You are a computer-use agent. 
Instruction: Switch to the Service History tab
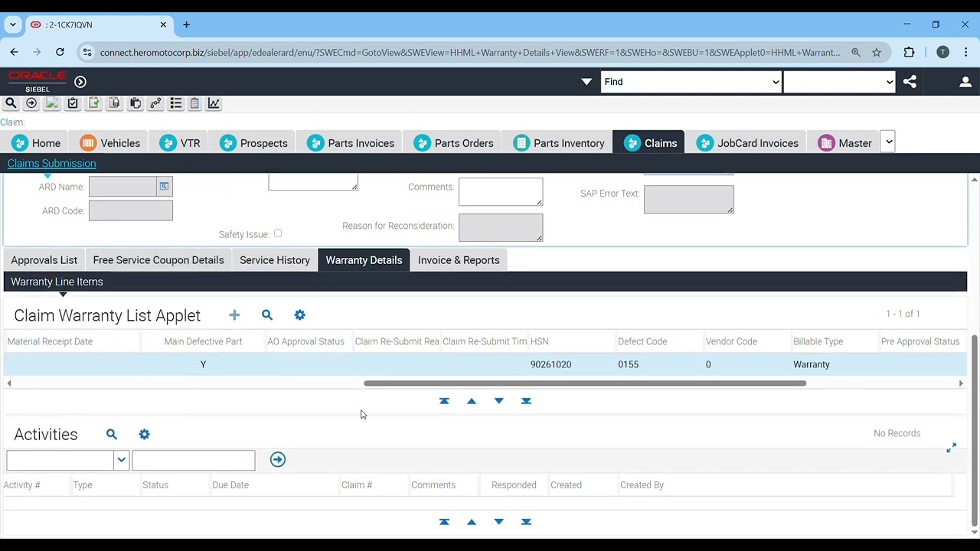pyautogui.click(x=275, y=260)
